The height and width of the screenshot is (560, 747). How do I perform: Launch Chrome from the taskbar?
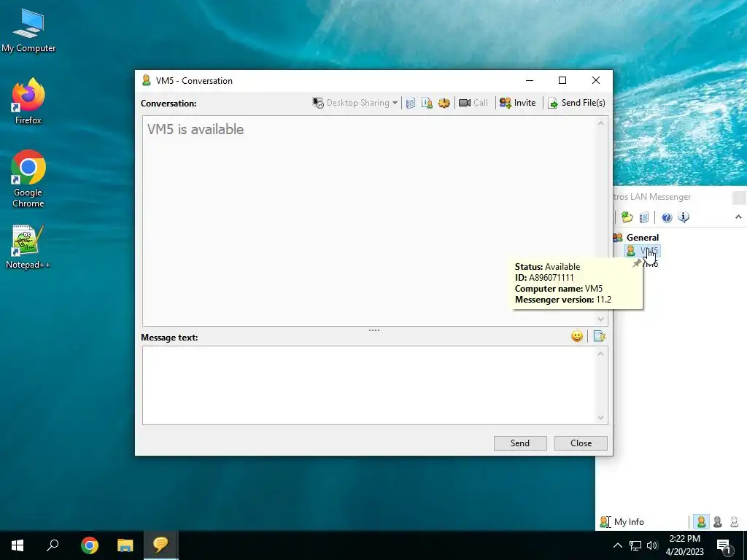89,545
